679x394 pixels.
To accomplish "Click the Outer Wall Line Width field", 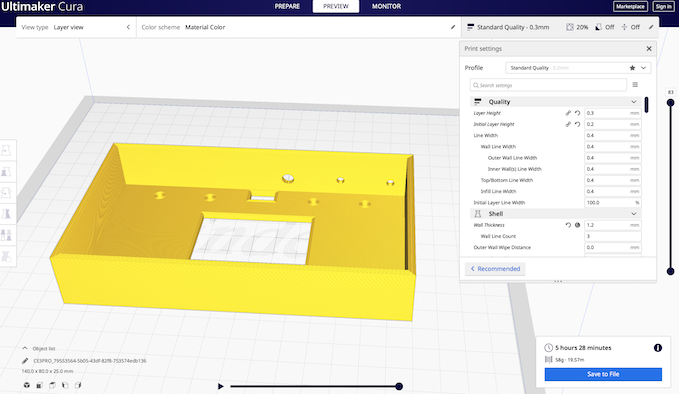I will (x=612, y=158).
